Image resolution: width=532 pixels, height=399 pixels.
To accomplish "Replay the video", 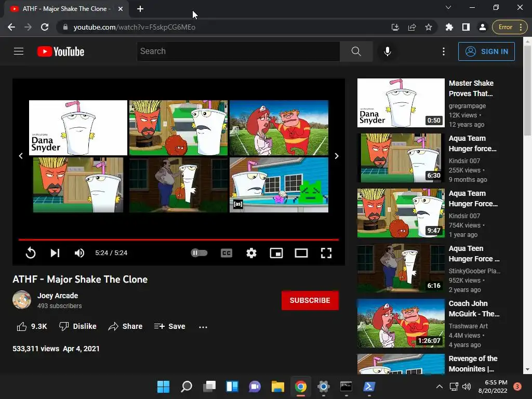I will click(x=31, y=253).
